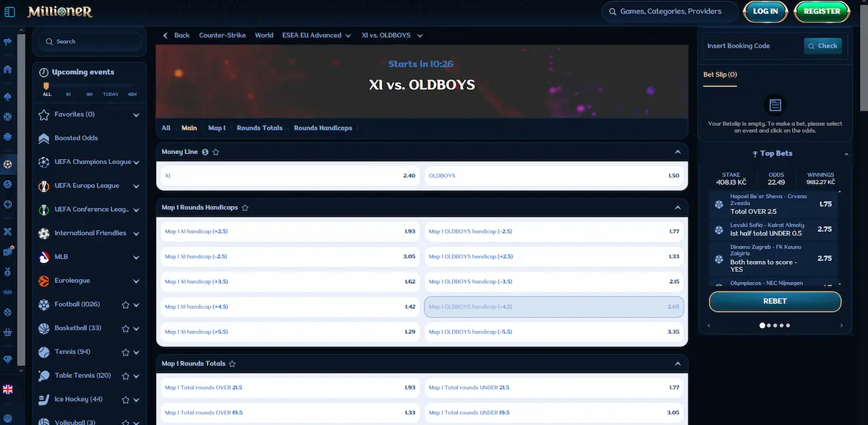Click the diamond VIP icon in left rail

click(x=8, y=359)
